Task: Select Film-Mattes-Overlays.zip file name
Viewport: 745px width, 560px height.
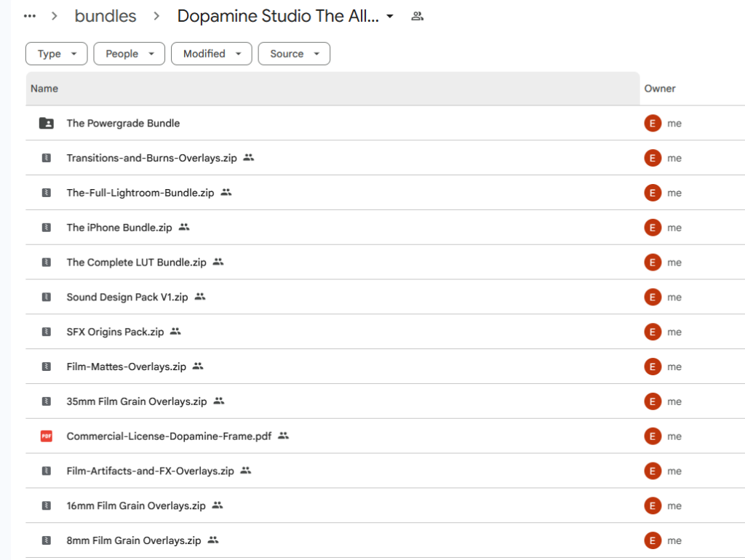Action: 127,367
